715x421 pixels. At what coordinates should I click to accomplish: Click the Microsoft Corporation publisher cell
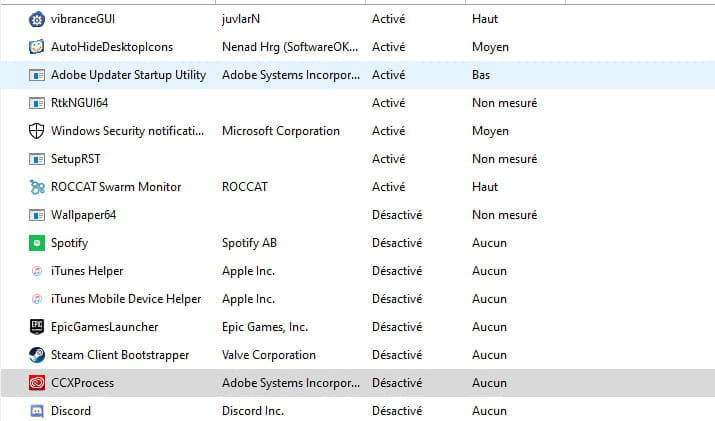[281, 131]
